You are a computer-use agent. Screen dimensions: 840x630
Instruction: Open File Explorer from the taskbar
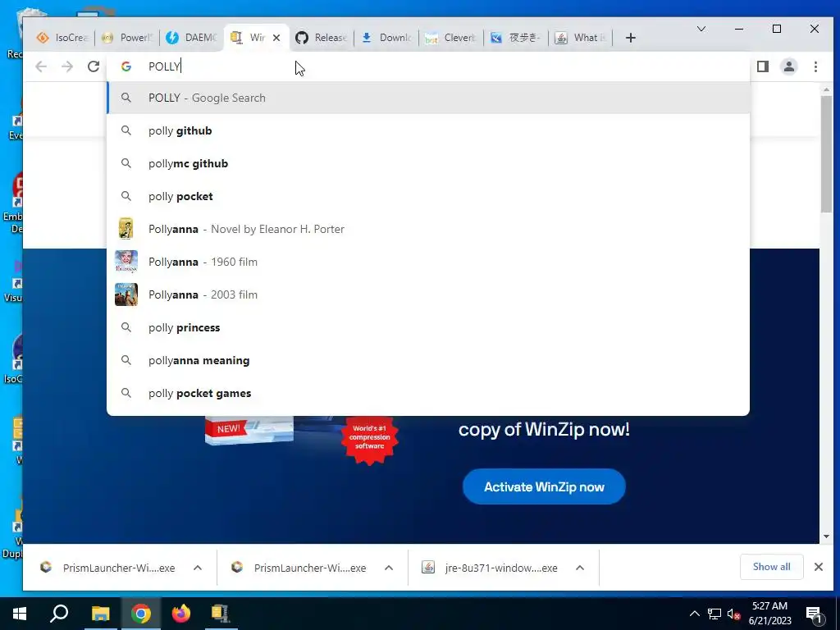pyautogui.click(x=100, y=614)
